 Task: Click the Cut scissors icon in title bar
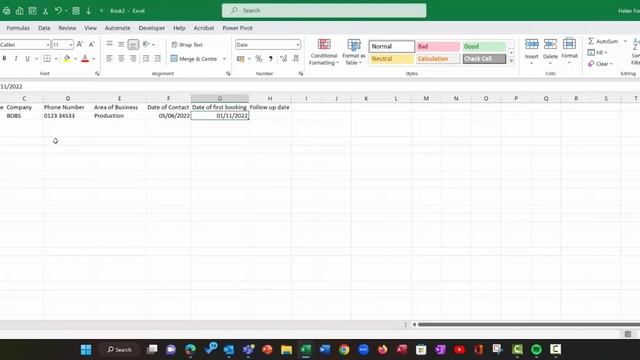[x=45, y=11]
